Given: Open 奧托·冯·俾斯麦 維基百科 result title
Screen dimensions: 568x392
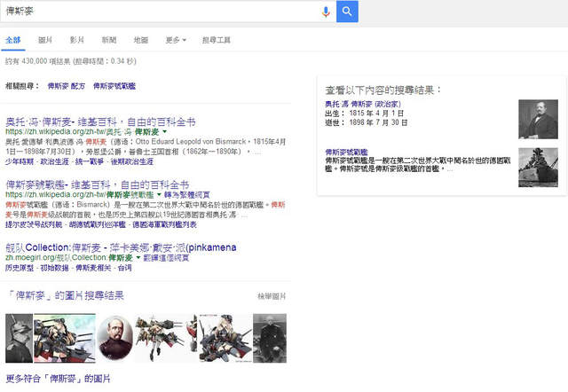Looking at the screenshot, I should pyautogui.click(x=100, y=122).
